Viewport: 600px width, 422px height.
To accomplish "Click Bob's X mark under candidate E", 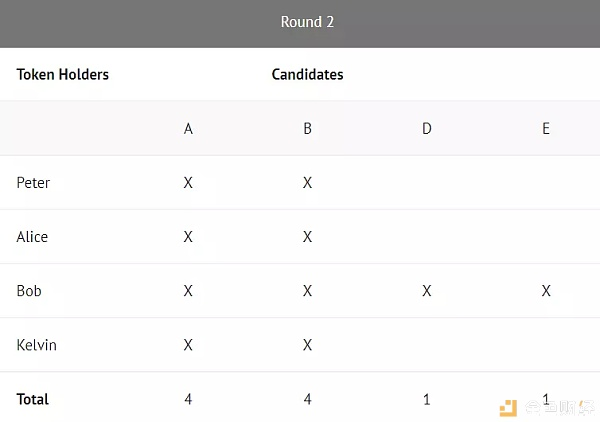I will [546, 291].
